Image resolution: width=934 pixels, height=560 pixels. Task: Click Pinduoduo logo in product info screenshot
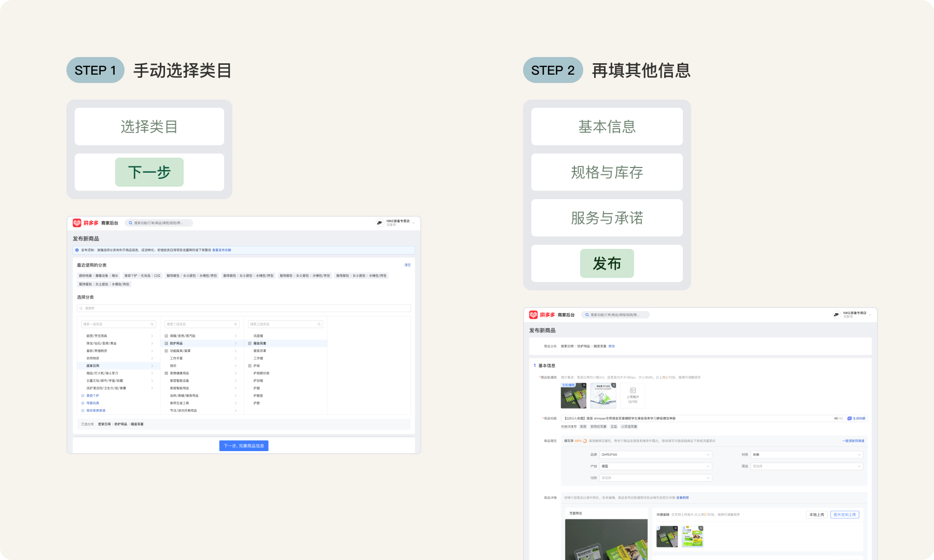pyautogui.click(x=533, y=315)
